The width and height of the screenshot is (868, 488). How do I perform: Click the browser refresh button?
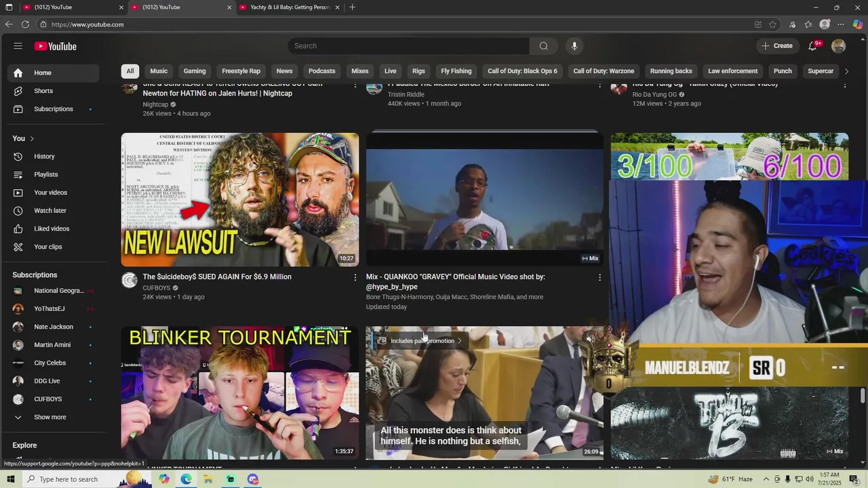click(x=25, y=24)
